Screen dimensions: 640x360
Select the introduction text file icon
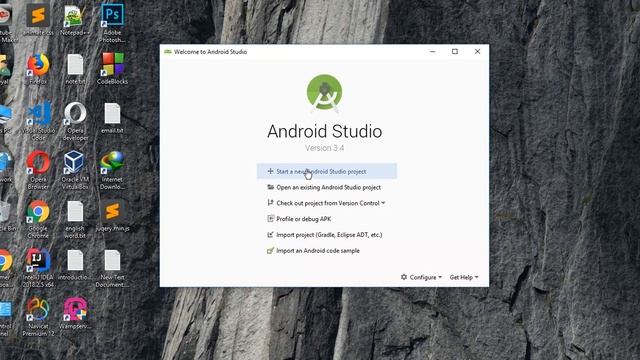(x=75, y=264)
